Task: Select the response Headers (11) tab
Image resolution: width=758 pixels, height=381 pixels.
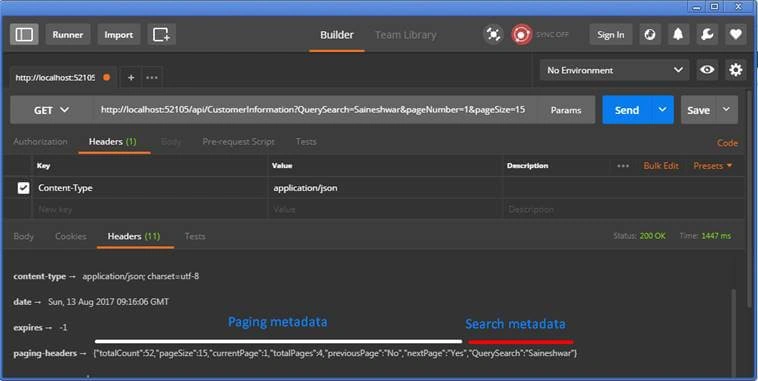Action: tap(134, 236)
